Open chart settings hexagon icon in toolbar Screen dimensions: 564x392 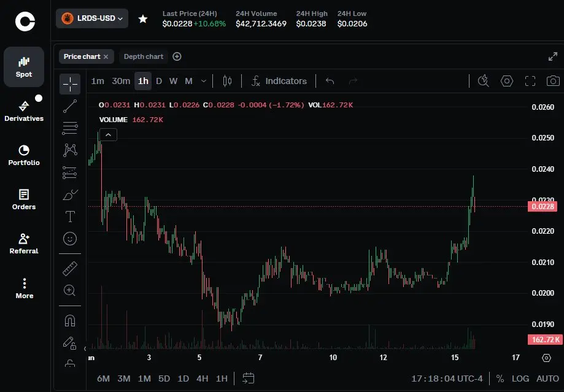[507, 81]
